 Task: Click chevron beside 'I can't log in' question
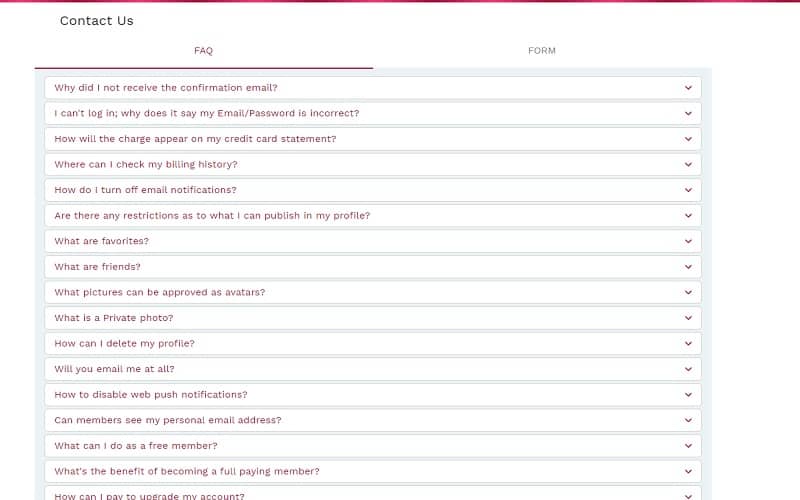688,113
